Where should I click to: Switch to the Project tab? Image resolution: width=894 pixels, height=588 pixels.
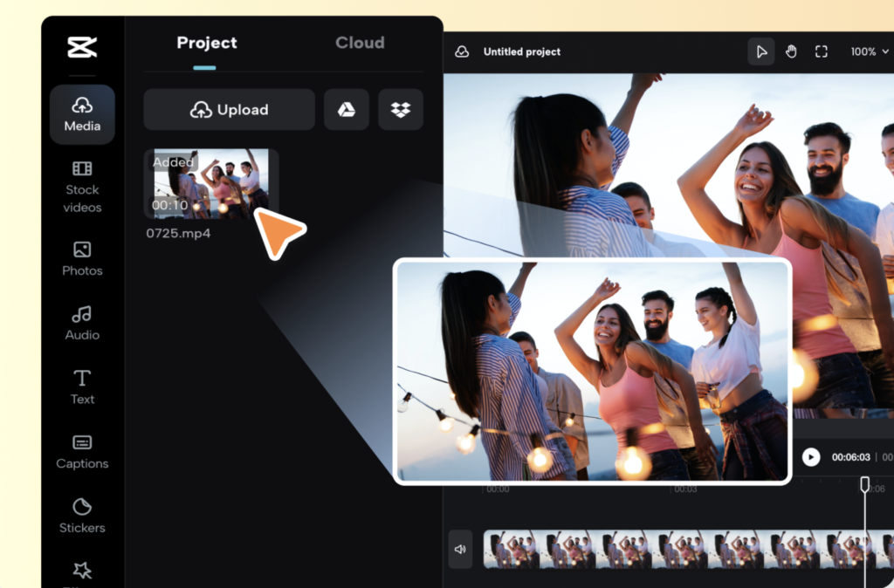206,43
